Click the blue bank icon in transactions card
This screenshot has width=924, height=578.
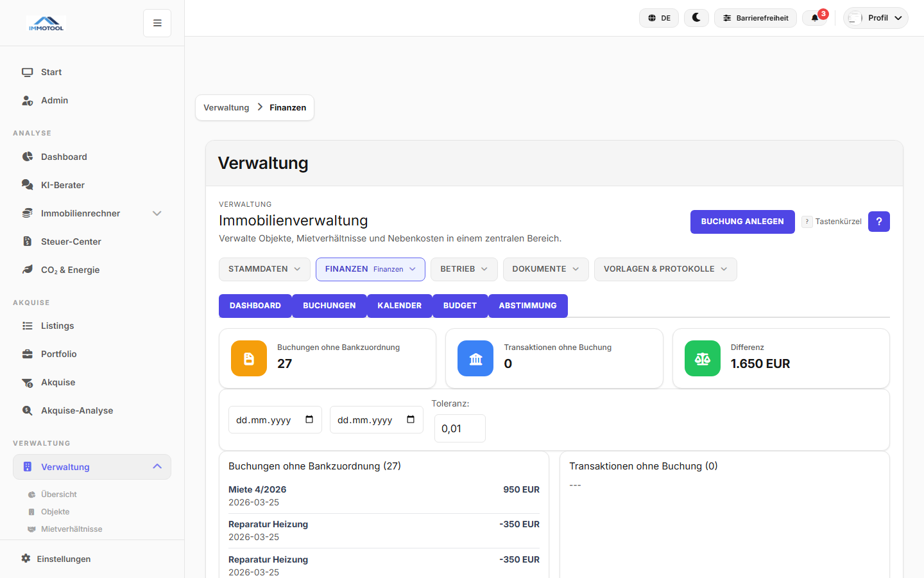tap(475, 358)
